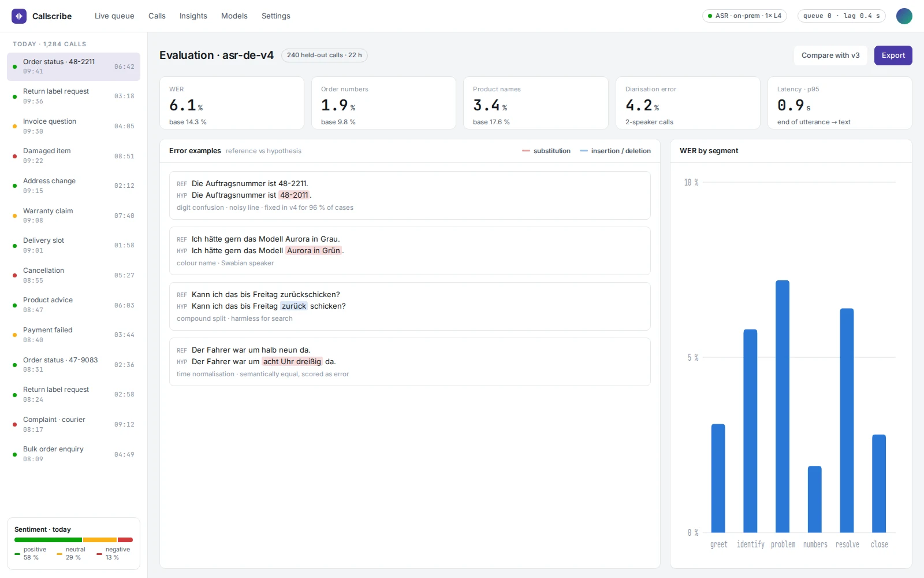Click the 'WER by segment' panel title
The width and height of the screenshot is (924, 578).
point(709,151)
